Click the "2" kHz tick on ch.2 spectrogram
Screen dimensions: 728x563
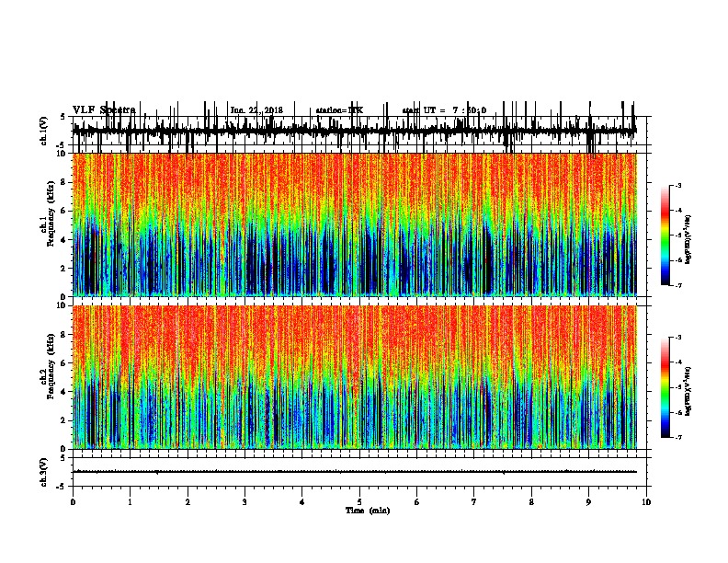(63, 420)
